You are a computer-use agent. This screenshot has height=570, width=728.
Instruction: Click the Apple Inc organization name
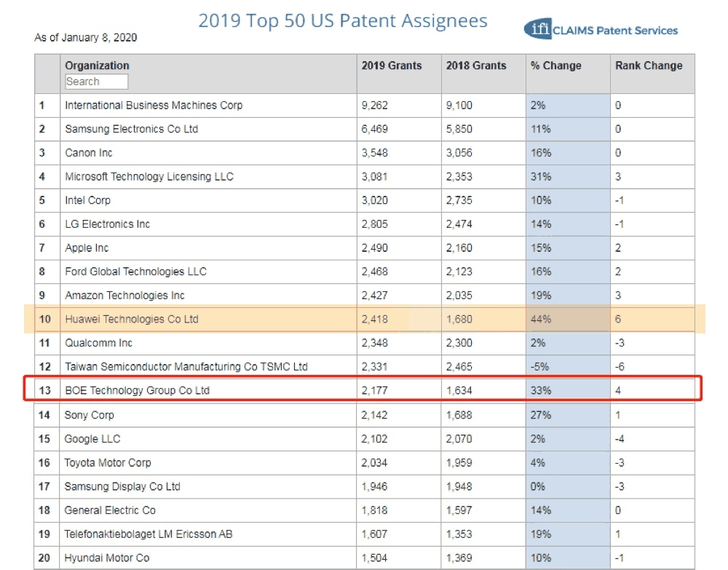[87, 248]
